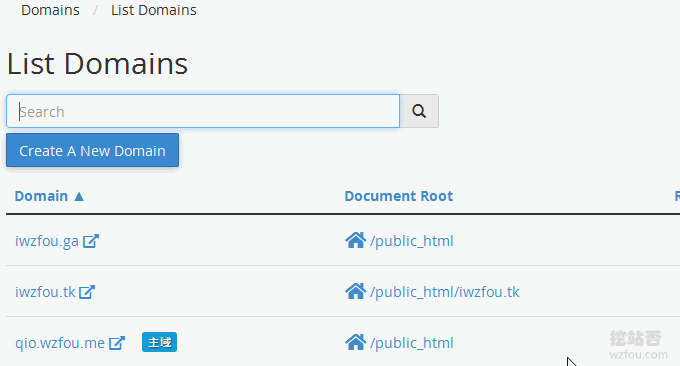Click the magnifier search button
This screenshot has width=680, height=366.
(x=419, y=111)
